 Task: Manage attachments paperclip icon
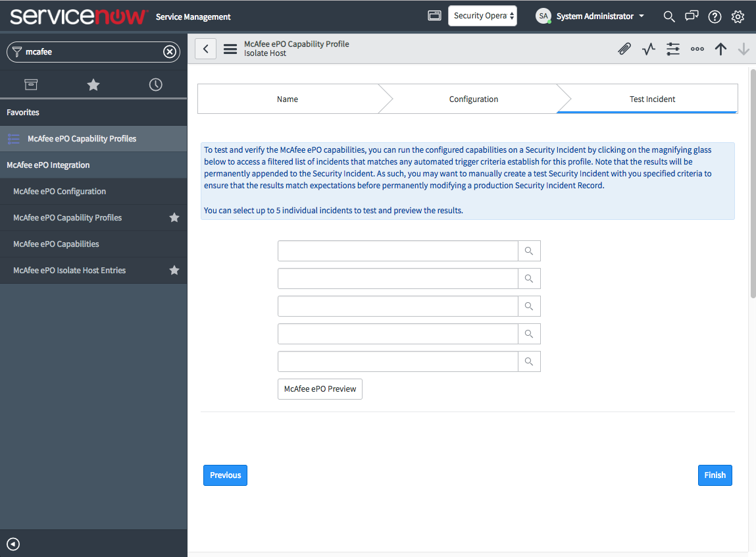coord(624,49)
